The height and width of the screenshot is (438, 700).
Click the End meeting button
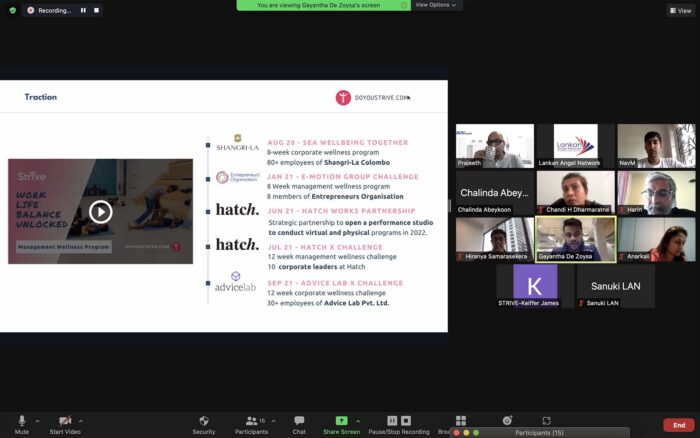click(678, 425)
